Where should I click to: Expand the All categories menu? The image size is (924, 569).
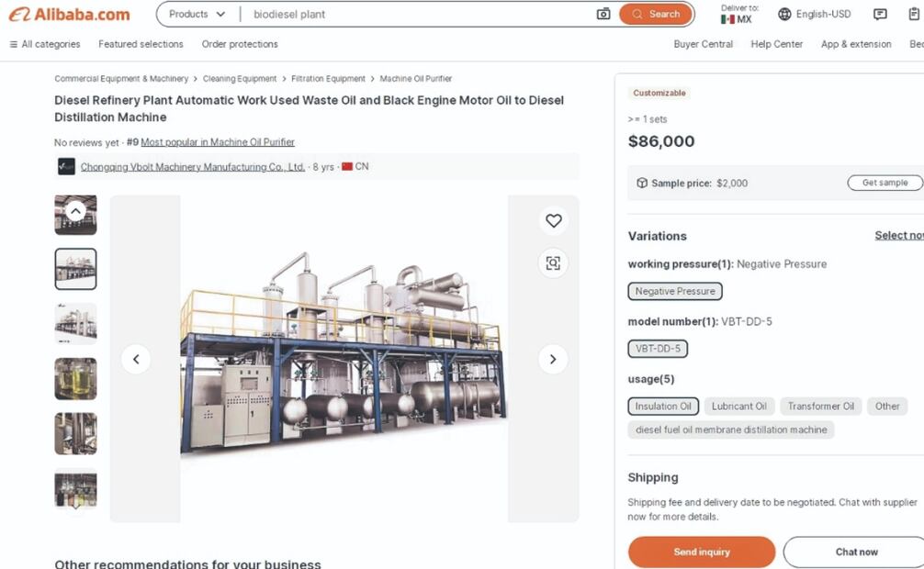pos(44,44)
